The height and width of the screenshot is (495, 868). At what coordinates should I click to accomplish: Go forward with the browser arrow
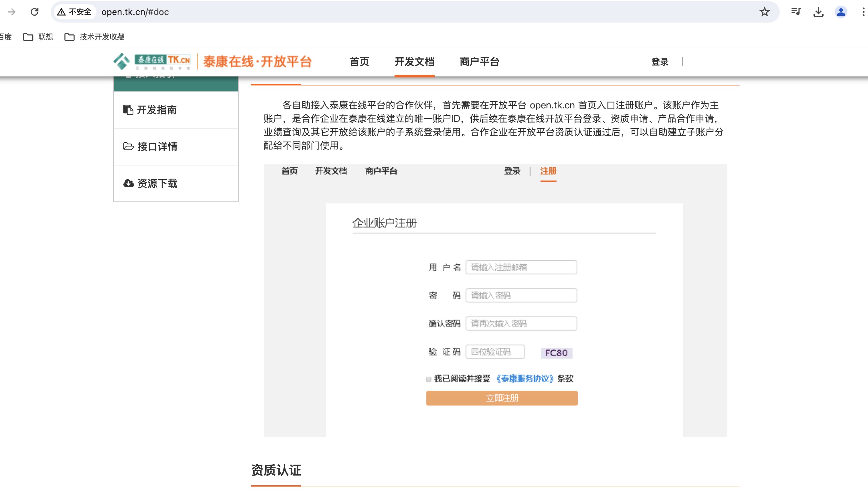pos(12,12)
